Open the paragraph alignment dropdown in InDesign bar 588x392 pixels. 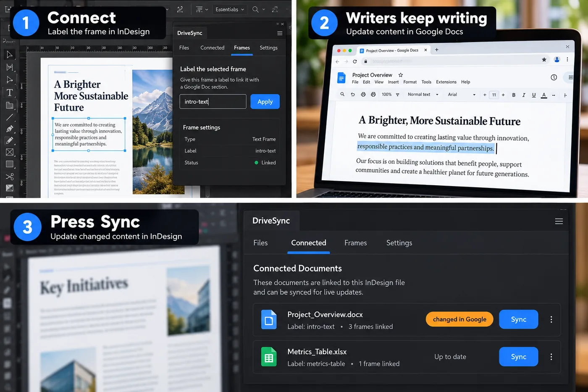coord(202,9)
